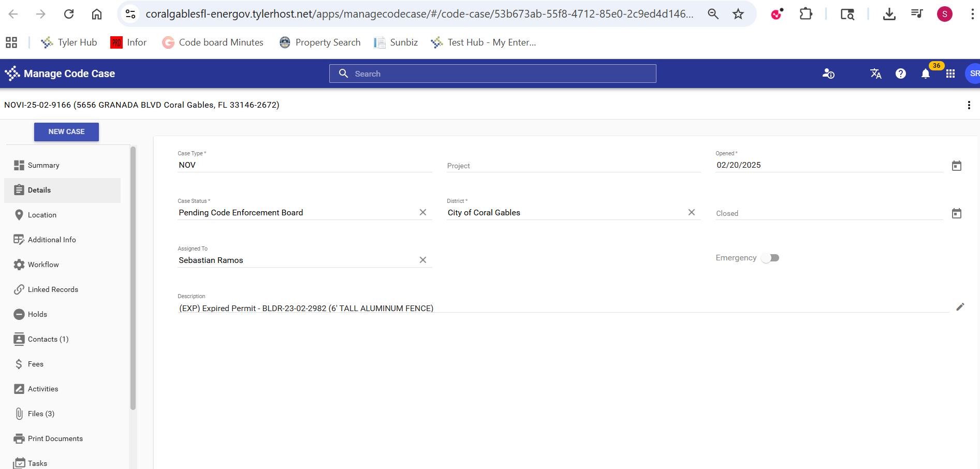Screen dimensions: 980x469
Task: Open the calendar picker for Closed date
Action: tap(956, 213)
